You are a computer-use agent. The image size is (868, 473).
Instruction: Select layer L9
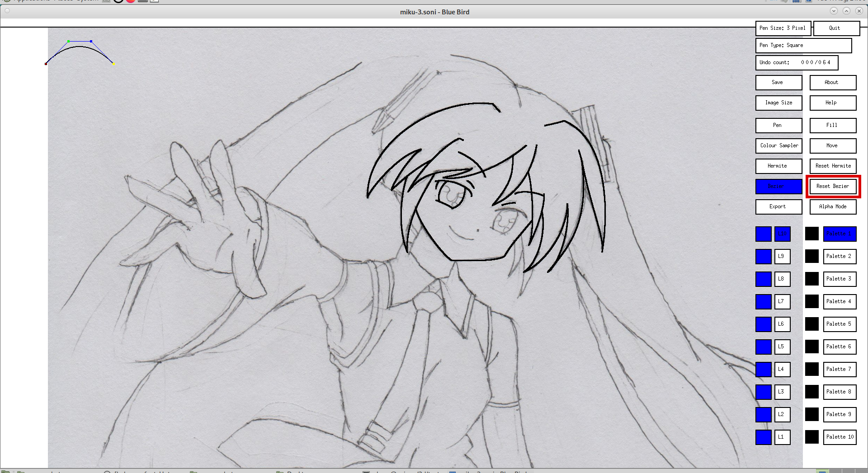click(x=782, y=256)
